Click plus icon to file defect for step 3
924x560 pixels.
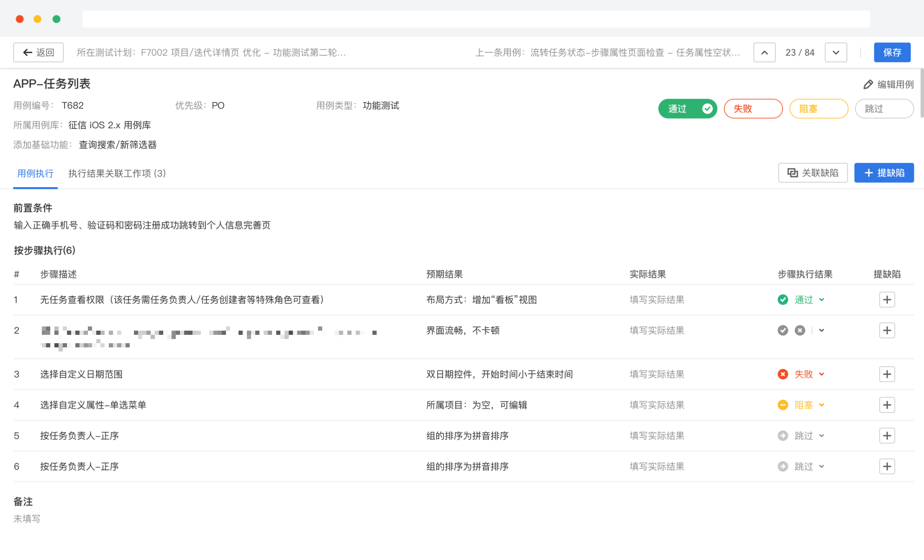(887, 374)
